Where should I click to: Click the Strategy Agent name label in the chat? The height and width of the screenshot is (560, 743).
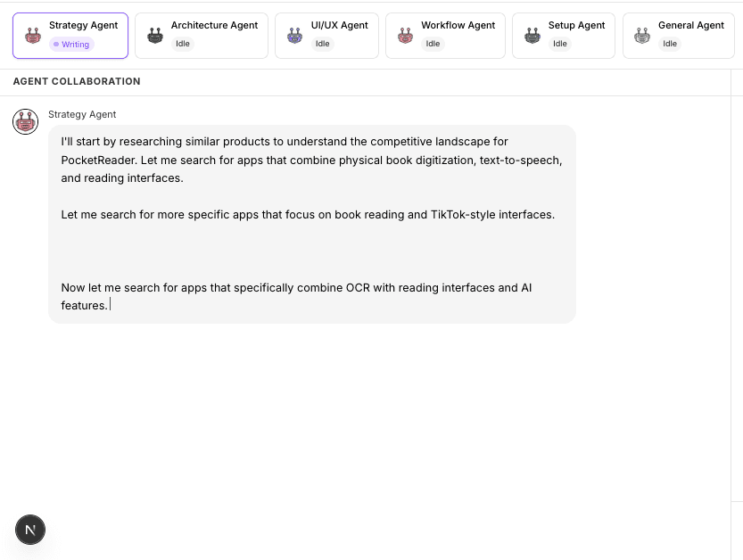82,114
